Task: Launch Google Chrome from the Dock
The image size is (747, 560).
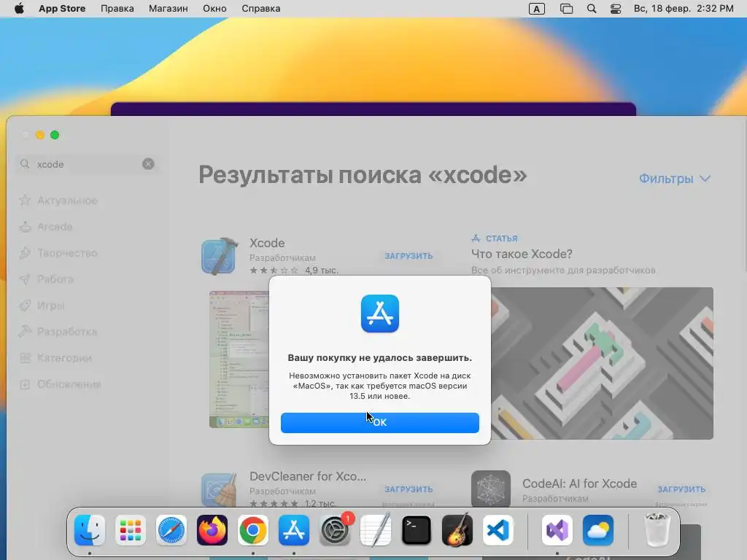Action: (253, 530)
